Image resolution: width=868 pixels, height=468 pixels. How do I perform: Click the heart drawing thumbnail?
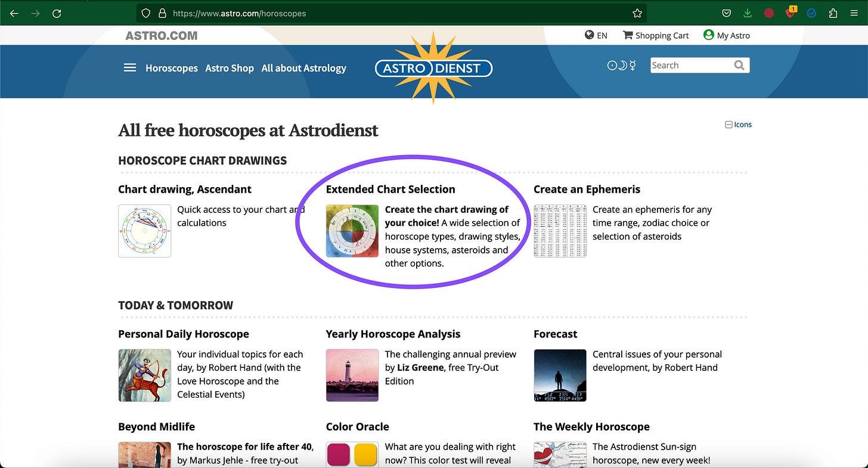[560, 455]
